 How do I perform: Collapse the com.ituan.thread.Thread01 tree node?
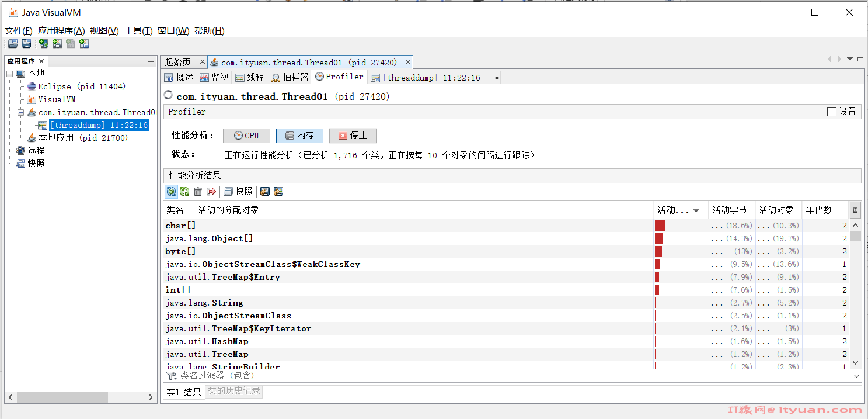pos(21,112)
